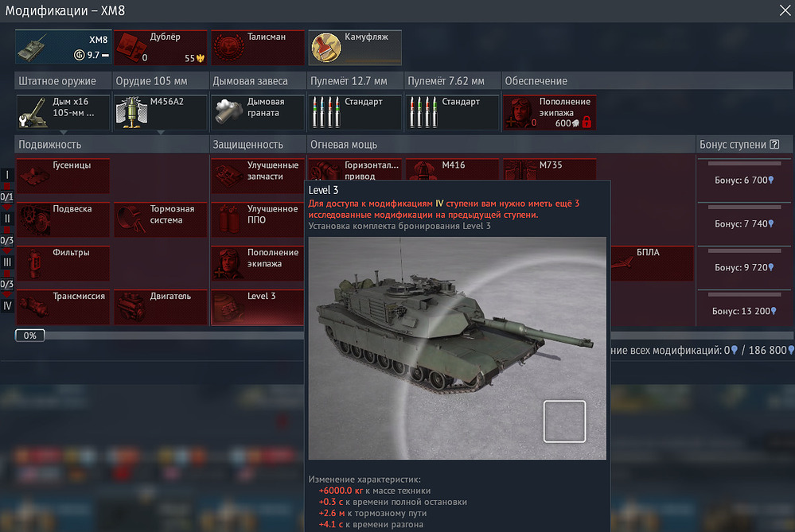This screenshot has width=795, height=532.
Task: Select the Level 3 armor modification
Action: 258,307
